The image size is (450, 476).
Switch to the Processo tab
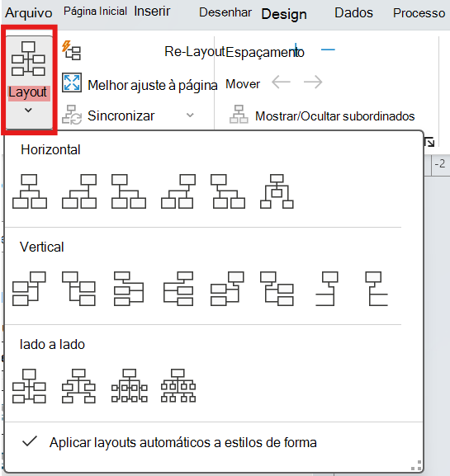click(x=419, y=13)
